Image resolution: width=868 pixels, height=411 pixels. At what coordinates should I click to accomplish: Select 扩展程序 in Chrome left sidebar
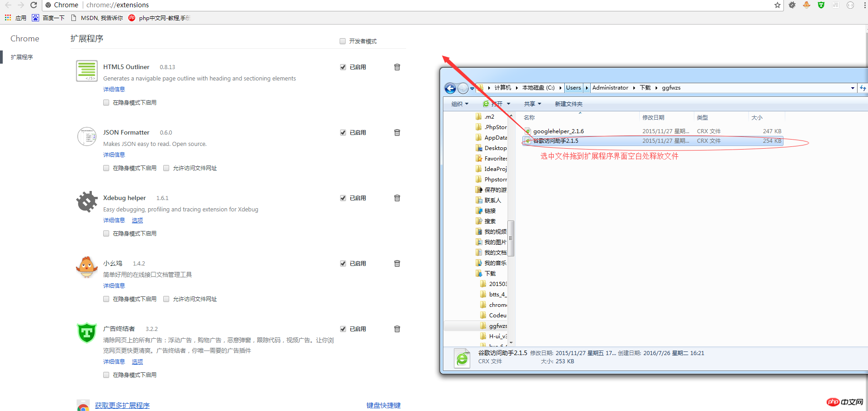point(22,57)
